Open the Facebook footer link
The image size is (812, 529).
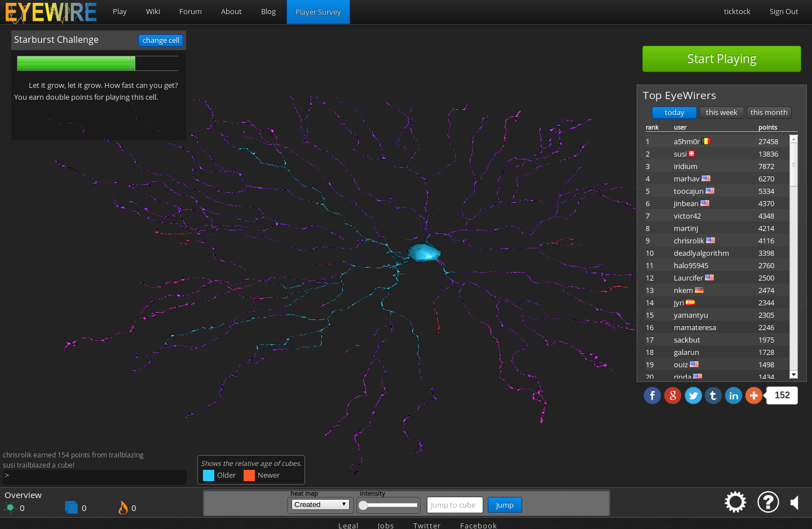pos(478,525)
